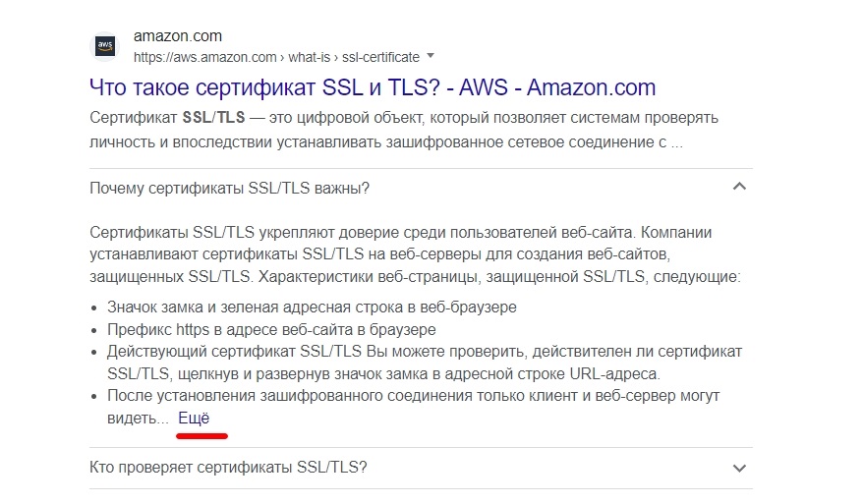The width and height of the screenshot is (863, 504).
Task: Select the 'Кто проверяет сертификаты SSL/TLS?' question
Action: (x=228, y=468)
